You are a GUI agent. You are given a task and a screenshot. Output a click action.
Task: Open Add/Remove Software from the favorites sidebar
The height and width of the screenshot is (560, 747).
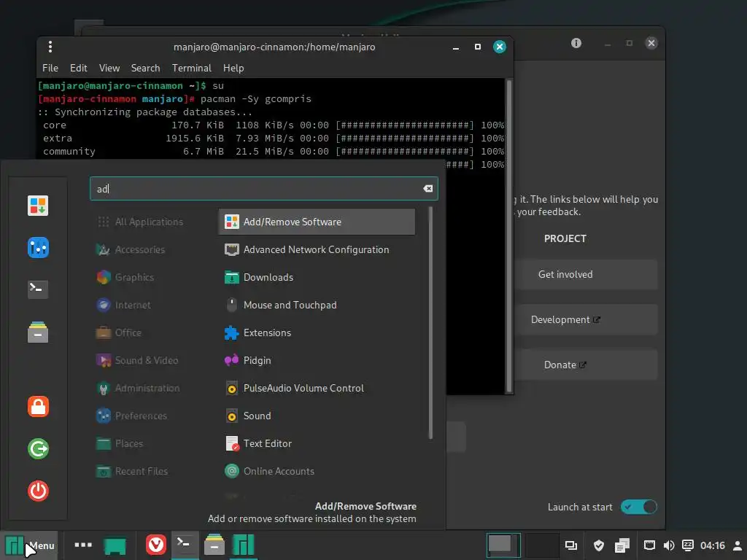[x=38, y=206]
